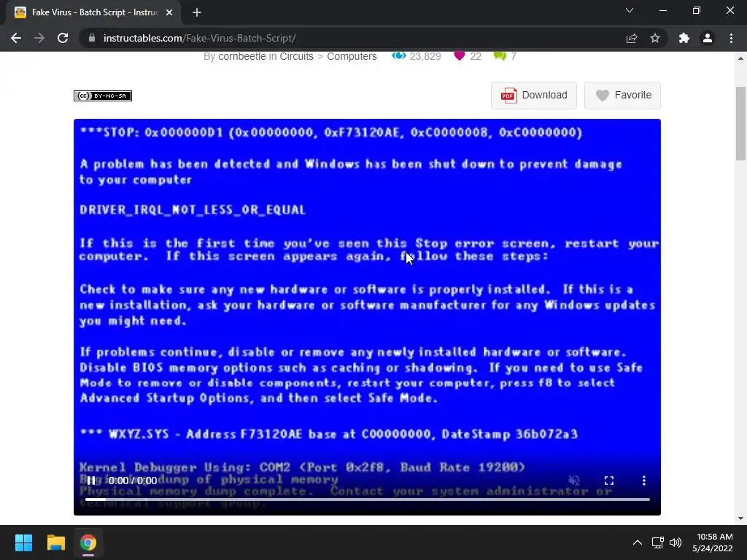This screenshot has height=560, width=747.
Task: Share this page from the address bar
Action: pyautogui.click(x=632, y=38)
